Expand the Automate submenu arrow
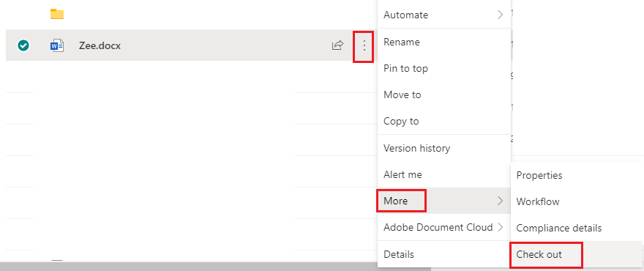The image size is (644, 271). point(500,15)
